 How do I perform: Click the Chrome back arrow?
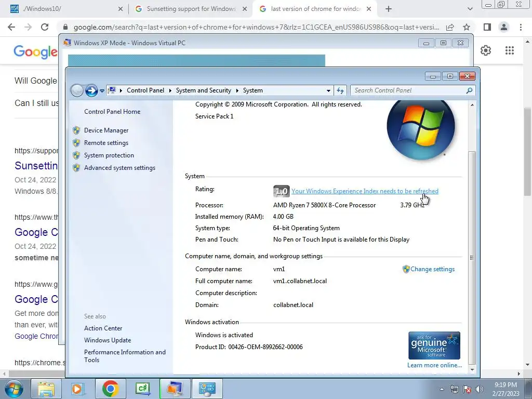[x=11, y=27]
